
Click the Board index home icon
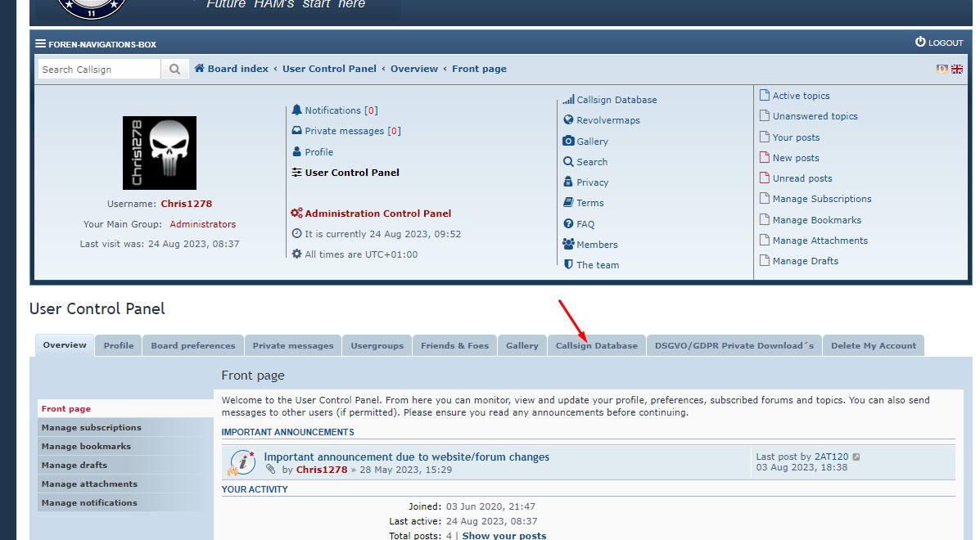pyautogui.click(x=199, y=69)
